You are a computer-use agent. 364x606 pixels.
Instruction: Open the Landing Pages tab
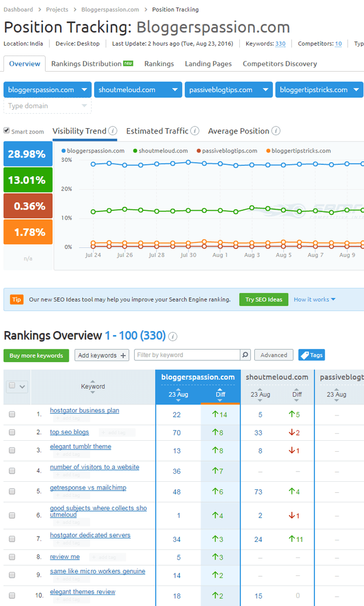(x=208, y=64)
